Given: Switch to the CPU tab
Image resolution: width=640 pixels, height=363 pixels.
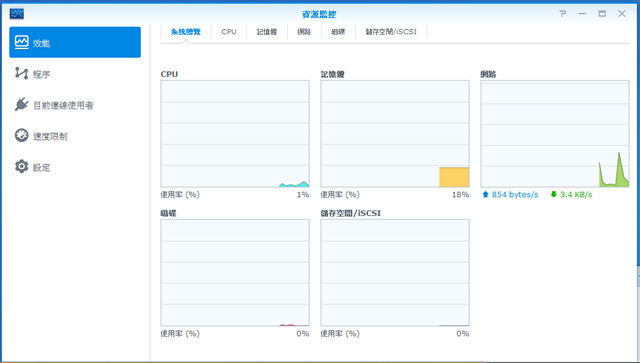Looking at the screenshot, I should point(229,31).
